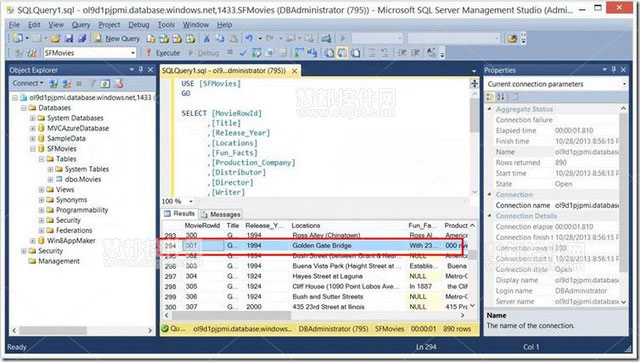Click the Results to File icon

click(356, 53)
